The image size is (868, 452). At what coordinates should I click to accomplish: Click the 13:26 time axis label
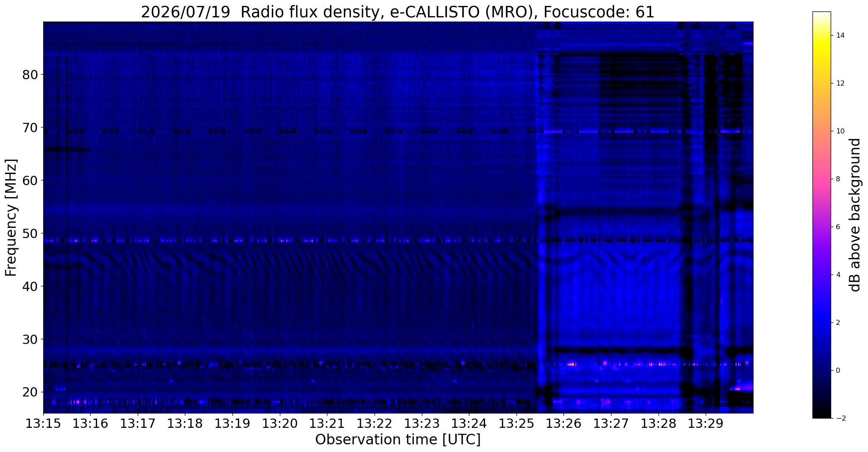564,424
